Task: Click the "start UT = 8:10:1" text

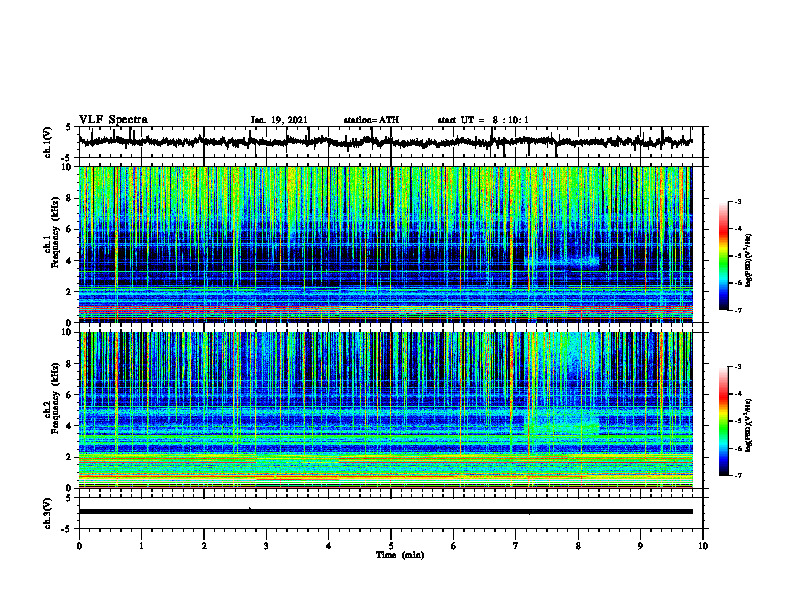Action: [483, 120]
